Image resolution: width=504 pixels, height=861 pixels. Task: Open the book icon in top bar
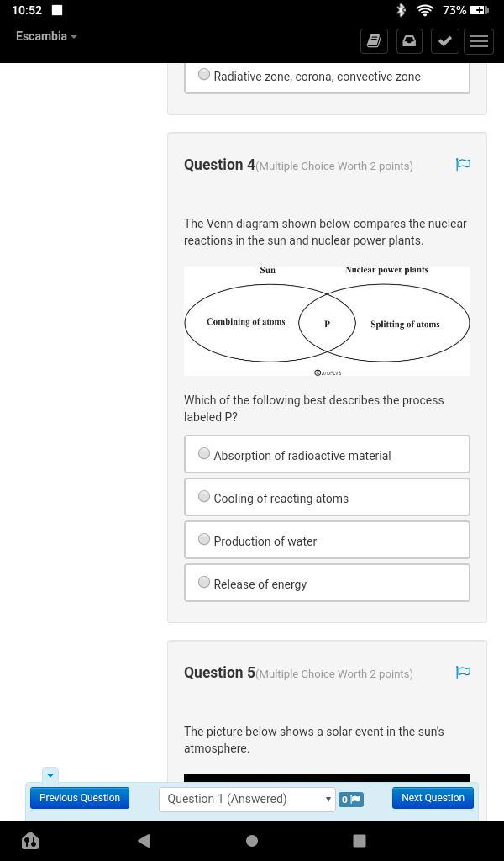pyautogui.click(x=374, y=41)
